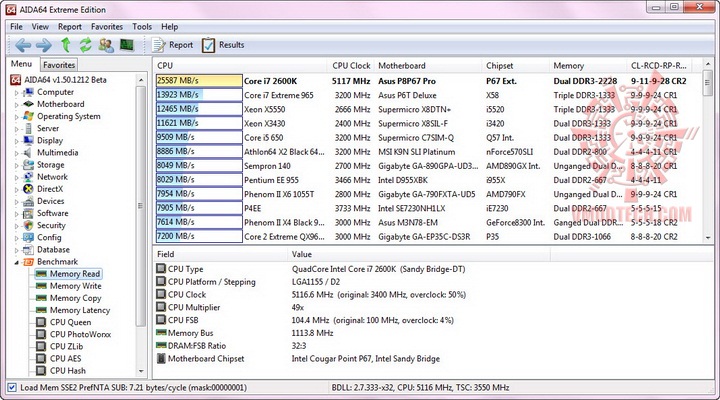Select the Benchmark icon in tree
The width and height of the screenshot is (720, 400).
[28, 262]
